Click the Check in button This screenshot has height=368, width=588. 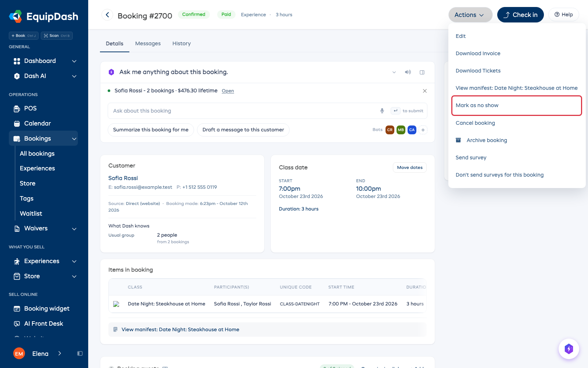point(520,15)
